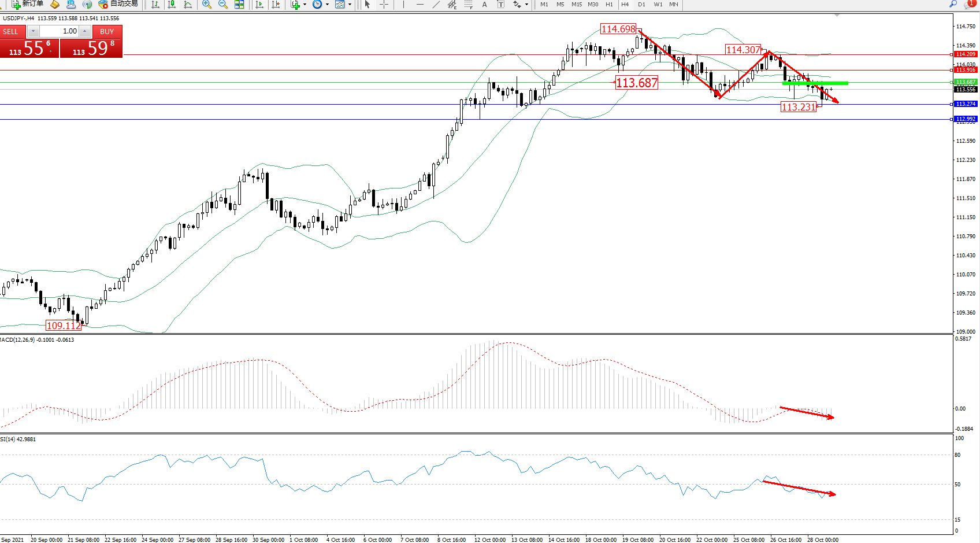Screen dimensions: 980x543
Task: Switch to the M15 timeframe
Action: 577,5
